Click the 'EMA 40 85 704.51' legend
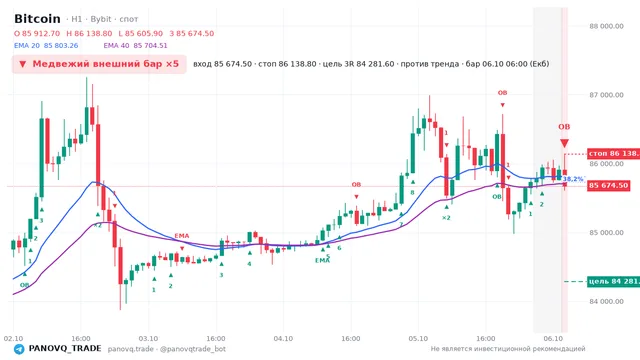This screenshot has height=360, width=640. pos(136,46)
